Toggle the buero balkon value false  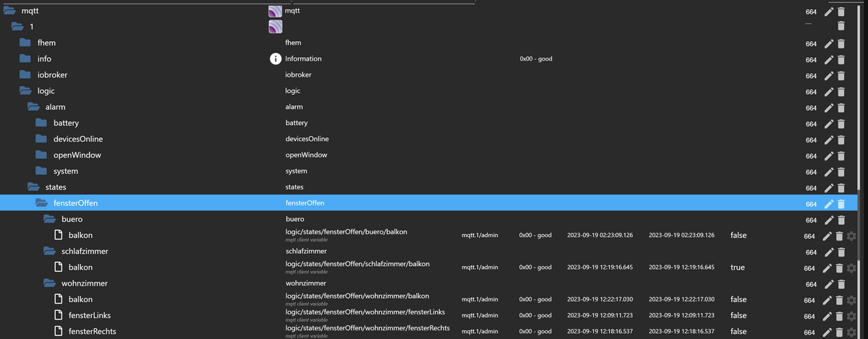[739, 236]
